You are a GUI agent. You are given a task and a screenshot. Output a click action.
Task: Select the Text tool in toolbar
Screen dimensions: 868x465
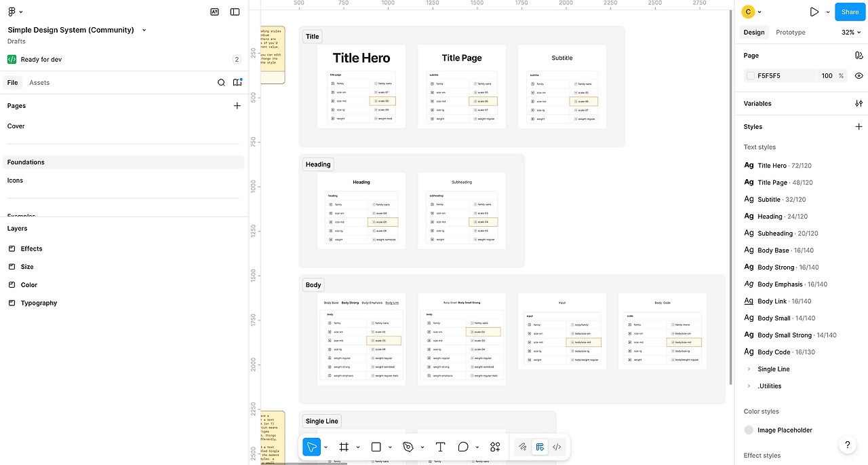coord(440,447)
